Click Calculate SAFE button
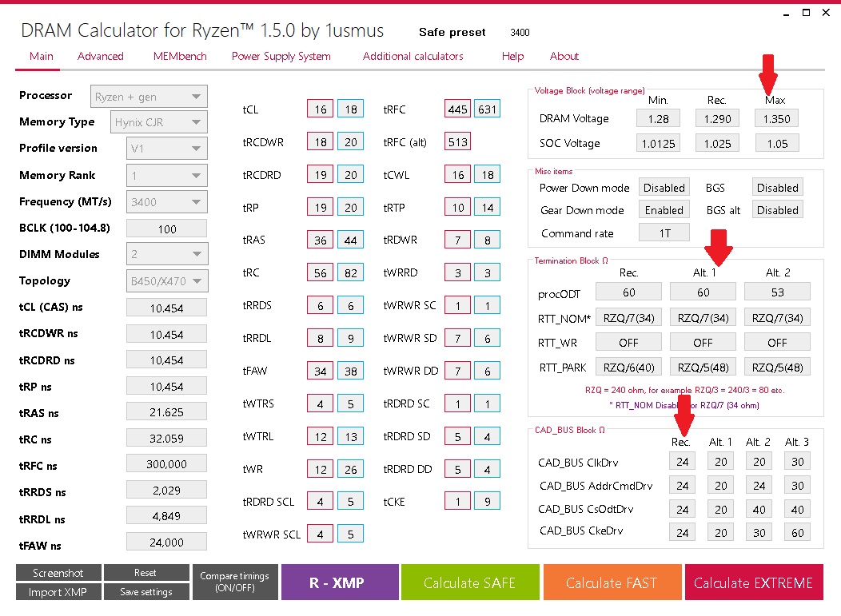This screenshot has height=616, width=841. pyautogui.click(x=470, y=582)
